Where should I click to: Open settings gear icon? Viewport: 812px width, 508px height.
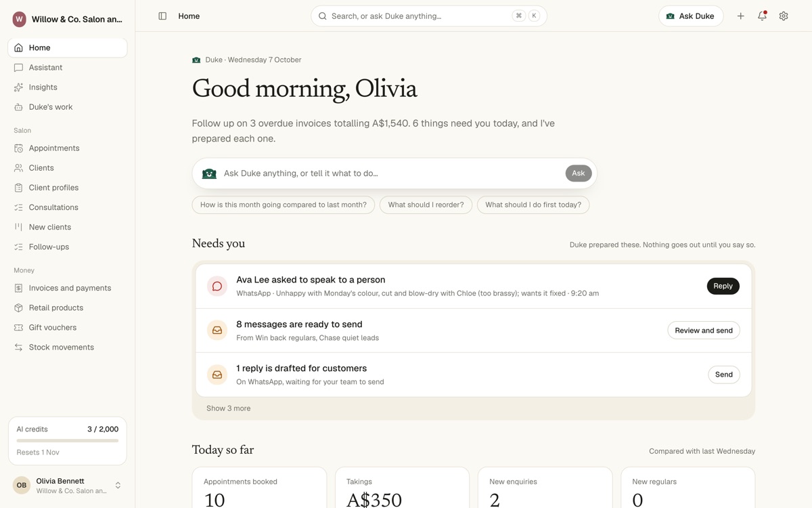[x=784, y=16]
